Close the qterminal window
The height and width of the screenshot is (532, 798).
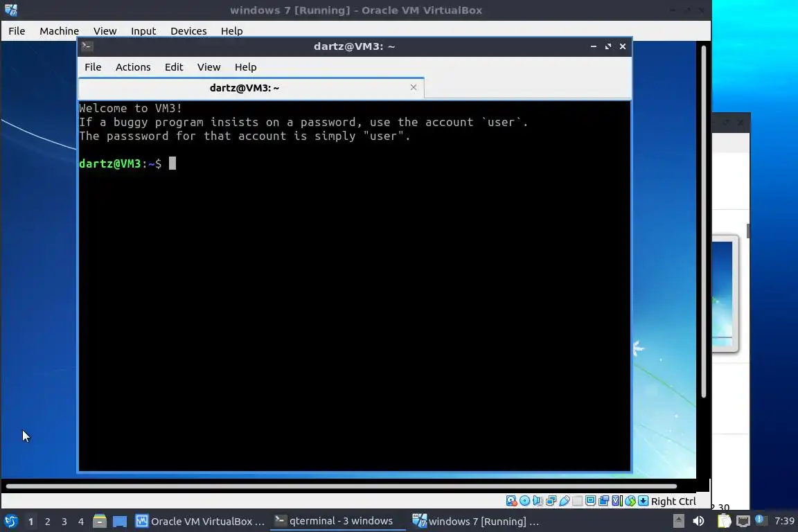point(623,46)
